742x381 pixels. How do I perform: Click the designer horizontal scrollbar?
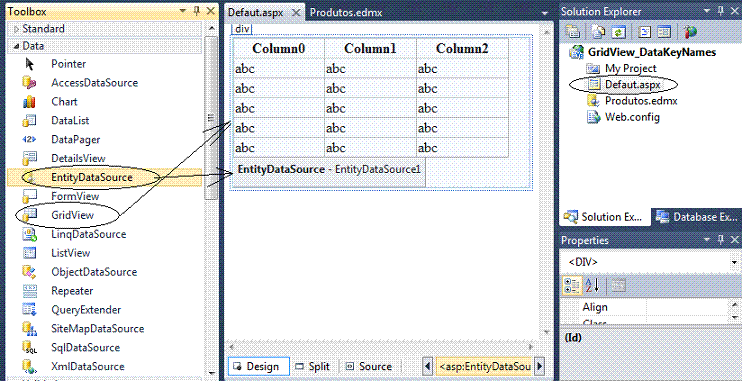click(381, 347)
